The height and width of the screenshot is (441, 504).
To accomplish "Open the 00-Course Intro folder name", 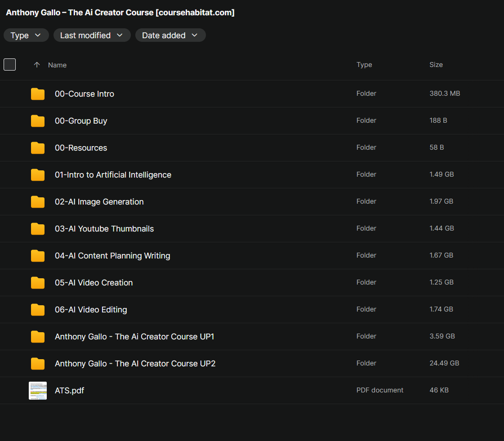I will tap(84, 94).
